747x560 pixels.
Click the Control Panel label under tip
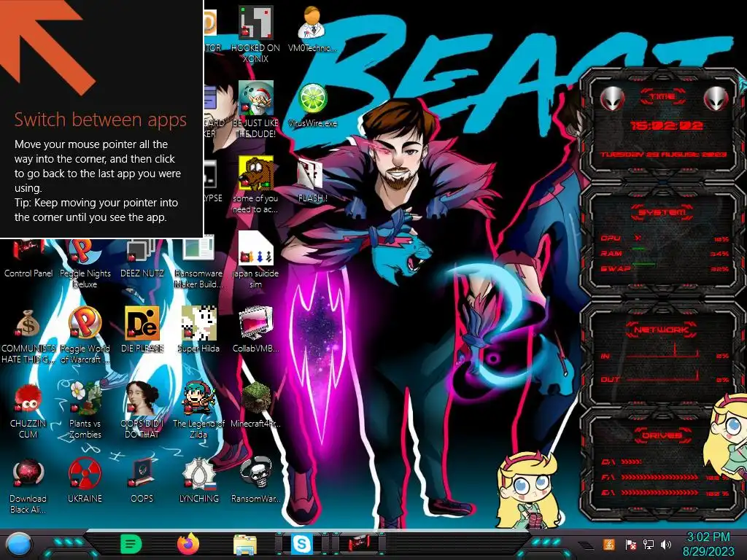pos(28,273)
